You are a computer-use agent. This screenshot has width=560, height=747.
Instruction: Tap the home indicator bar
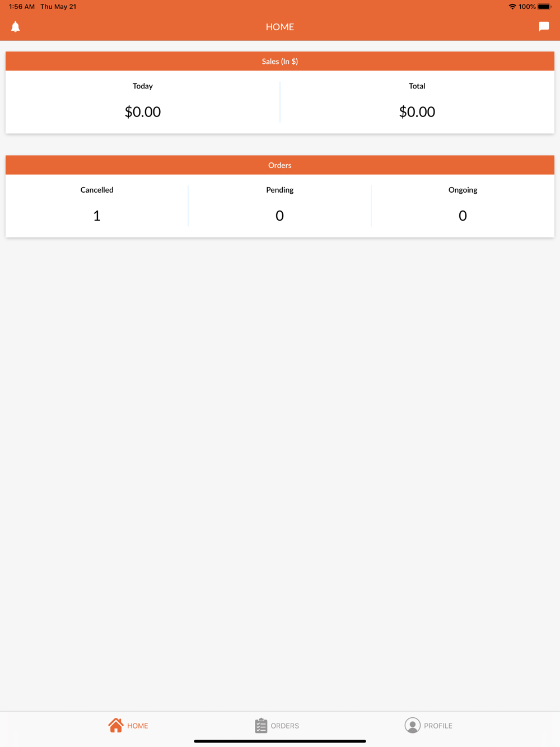coord(280,741)
